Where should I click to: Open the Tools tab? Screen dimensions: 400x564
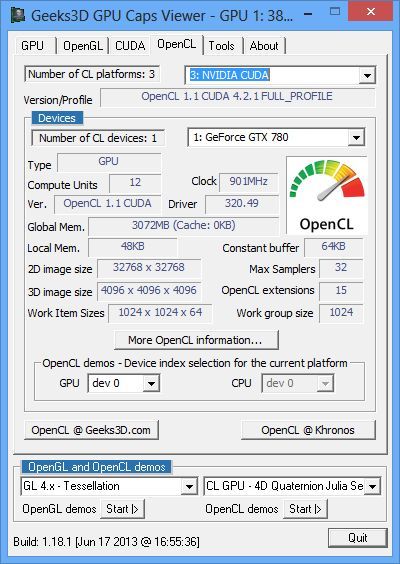(x=222, y=46)
